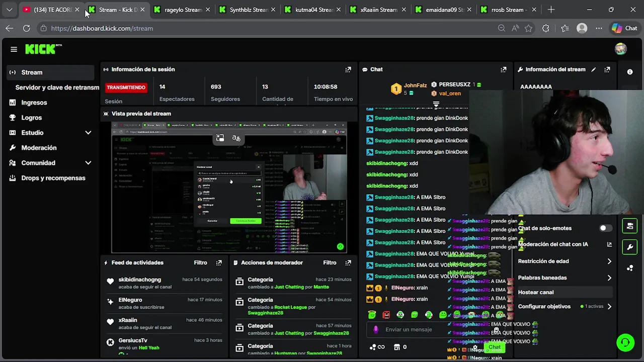Pop out the Feed de actividades panel

pos(219,262)
